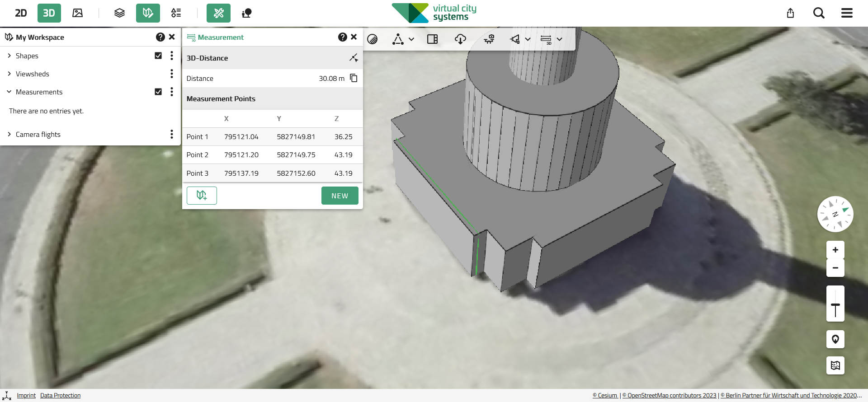
Task: Select the 3D measurement tool
Action: [x=546, y=39]
